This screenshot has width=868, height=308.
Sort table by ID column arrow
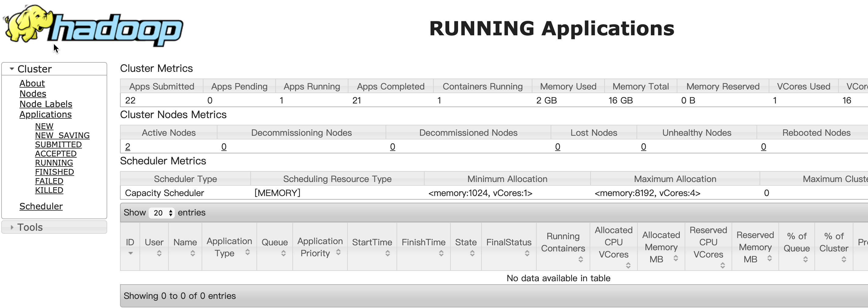[x=130, y=254]
